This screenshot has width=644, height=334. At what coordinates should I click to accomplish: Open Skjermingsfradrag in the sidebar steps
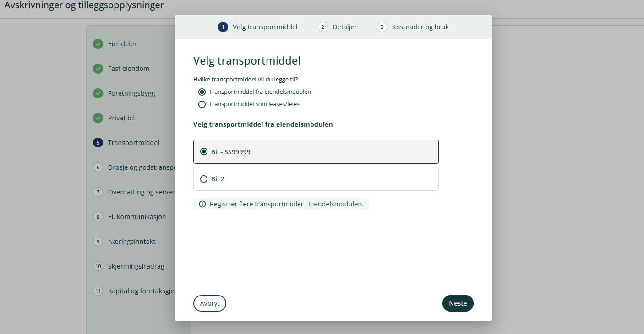tap(136, 266)
